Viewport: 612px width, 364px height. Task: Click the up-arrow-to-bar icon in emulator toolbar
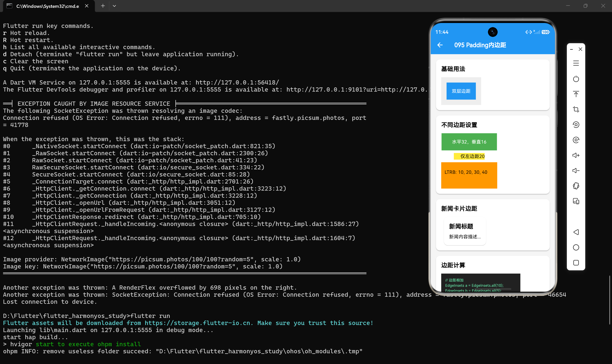click(576, 94)
